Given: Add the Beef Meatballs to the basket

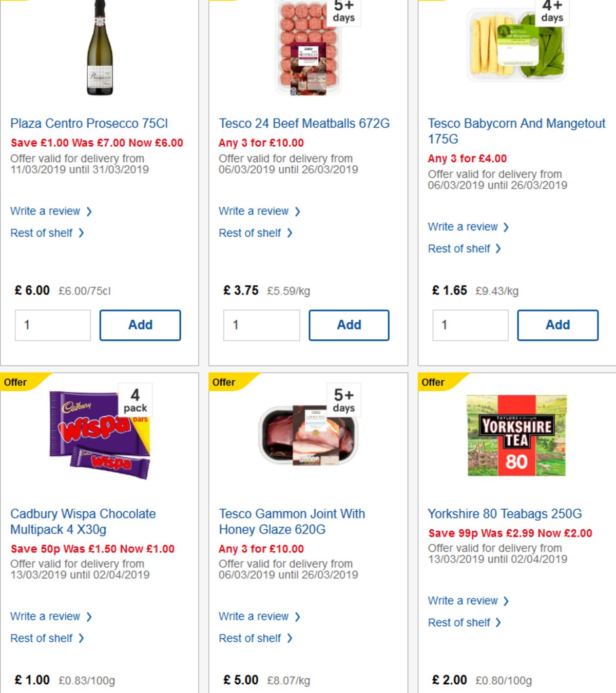Looking at the screenshot, I should (349, 324).
